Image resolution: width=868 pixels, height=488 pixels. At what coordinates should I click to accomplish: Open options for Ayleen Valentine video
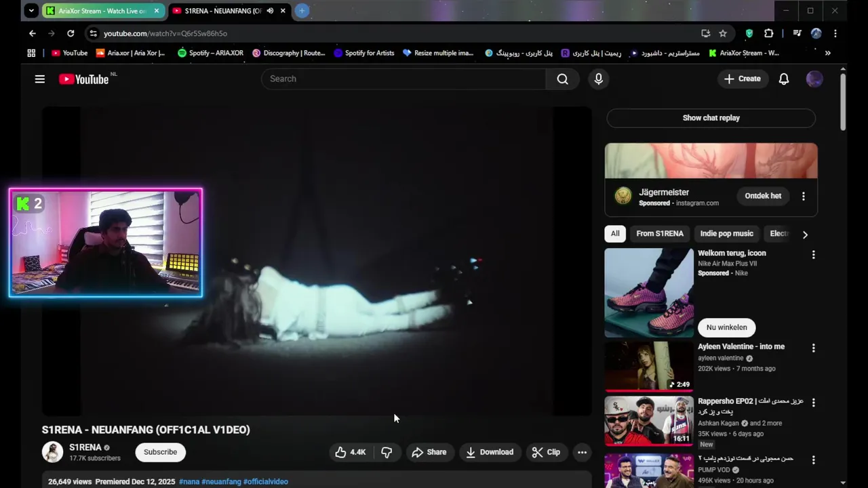(814, 348)
